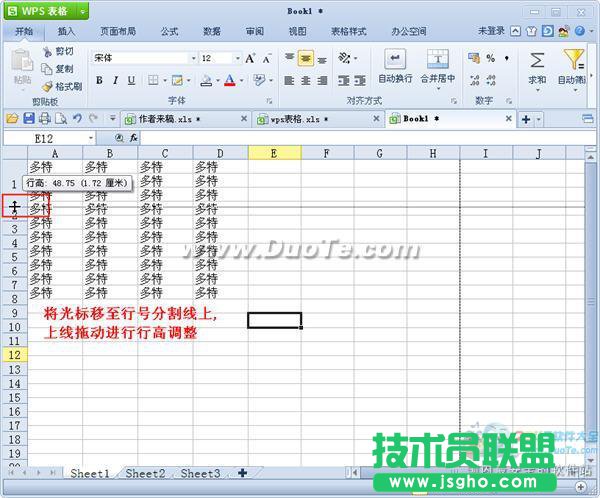Viewport: 600px width, 498px height.
Task: Apply italic formatting with the I icon
Action: pyautogui.click(x=115, y=80)
